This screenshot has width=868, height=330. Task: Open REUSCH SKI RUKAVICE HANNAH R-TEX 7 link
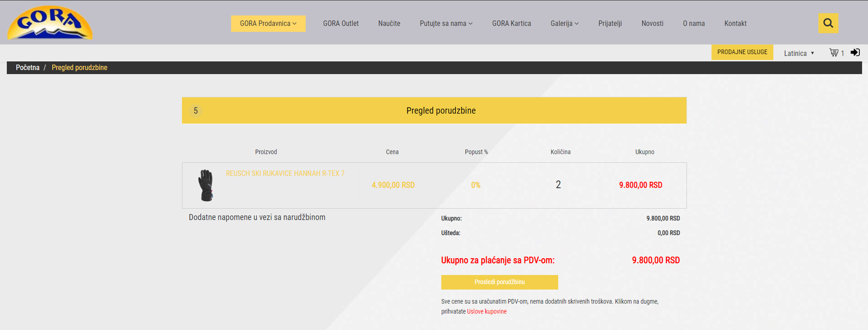(x=285, y=174)
